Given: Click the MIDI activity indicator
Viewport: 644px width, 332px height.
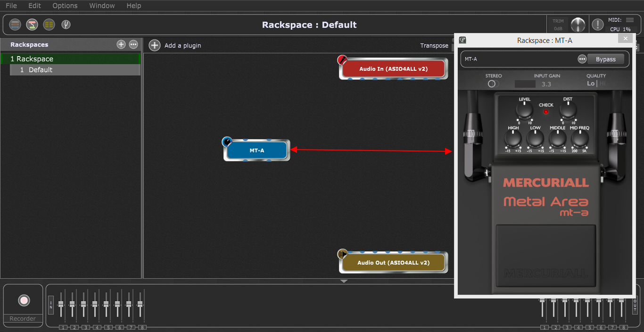Looking at the screenshot, I should (630, 20).
